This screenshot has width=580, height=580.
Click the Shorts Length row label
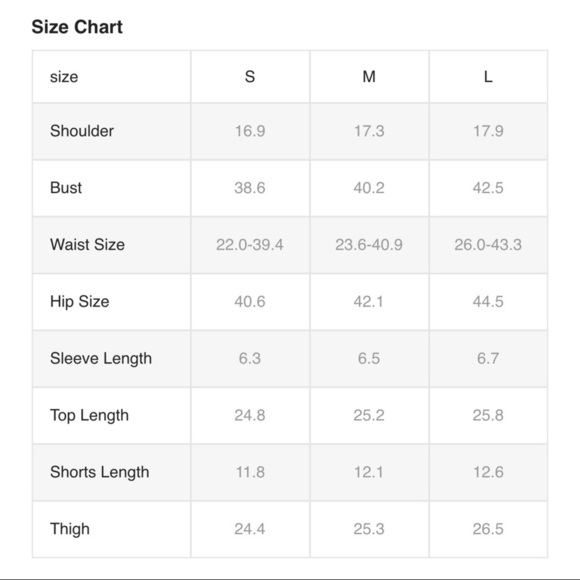[x=100, y=472]
